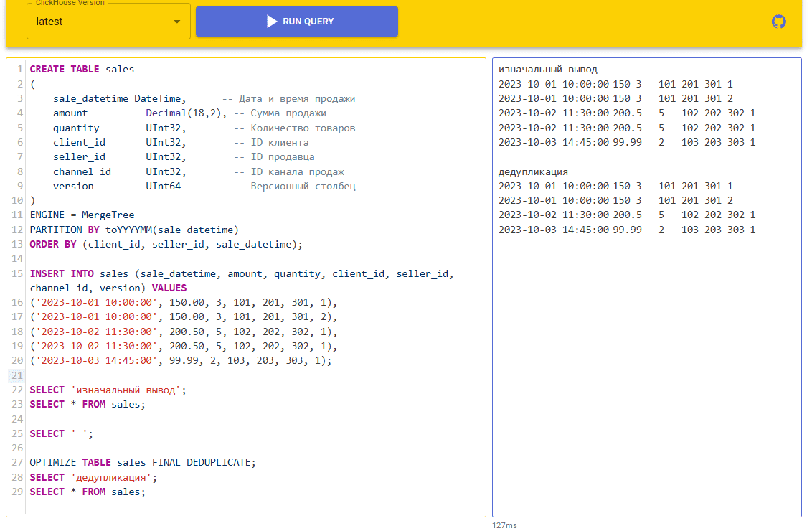Click the SELECT 'дедупликация' query line
Image resolution: width=812 pixels, height=531 pixels.
[x=93, y=477]
